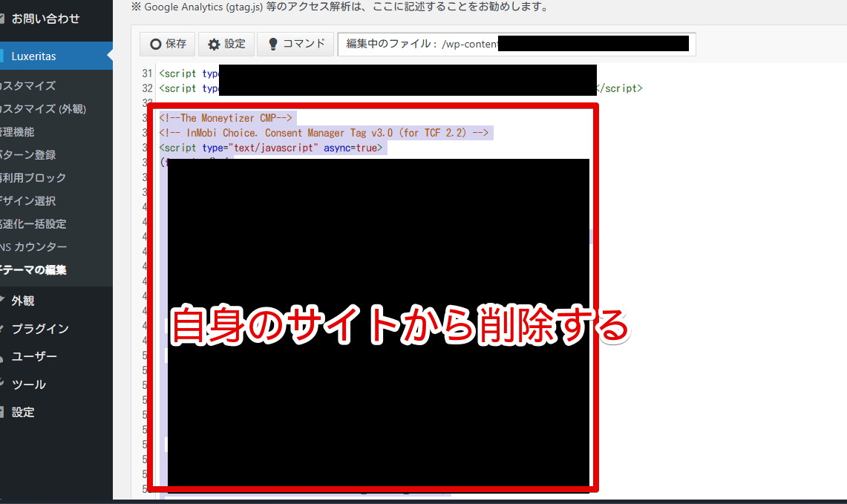847x504 pixels.
Task: Click the プラグイン icon in sidebar
Action: (x=1, y=328)
